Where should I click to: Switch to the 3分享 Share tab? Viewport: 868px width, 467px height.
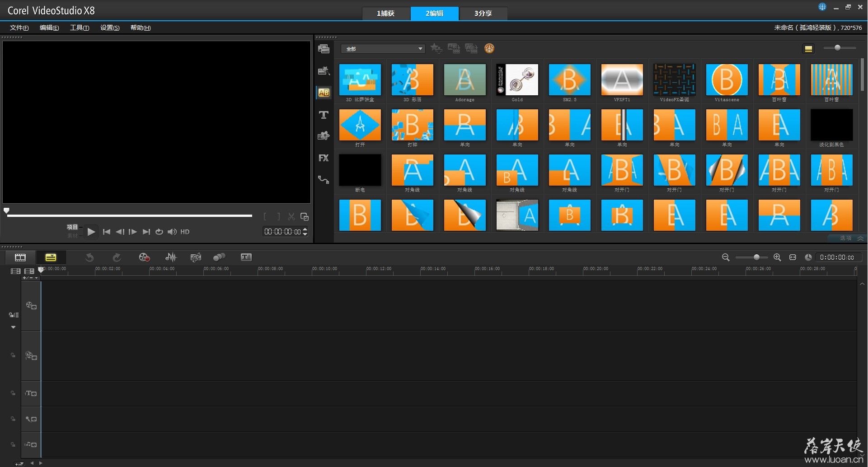[483, 14]
